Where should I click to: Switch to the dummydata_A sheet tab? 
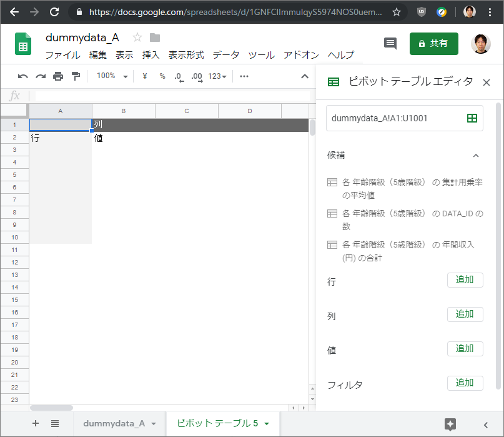coord(113,424)
